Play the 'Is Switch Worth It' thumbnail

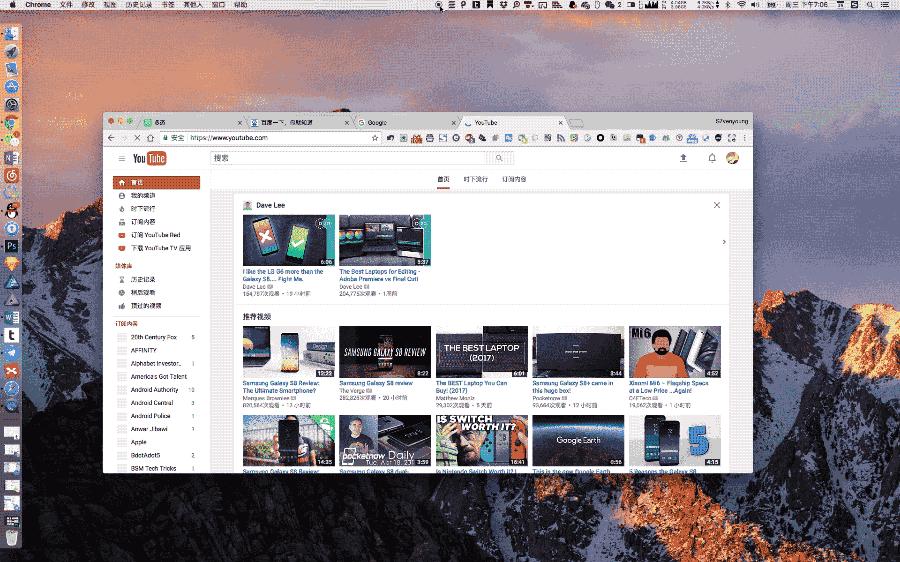(x=482, y=440)
